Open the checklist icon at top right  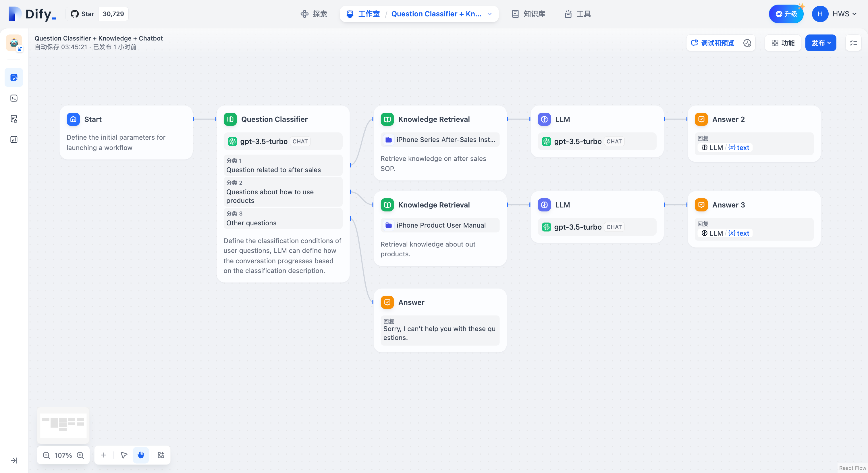point(853,43)
